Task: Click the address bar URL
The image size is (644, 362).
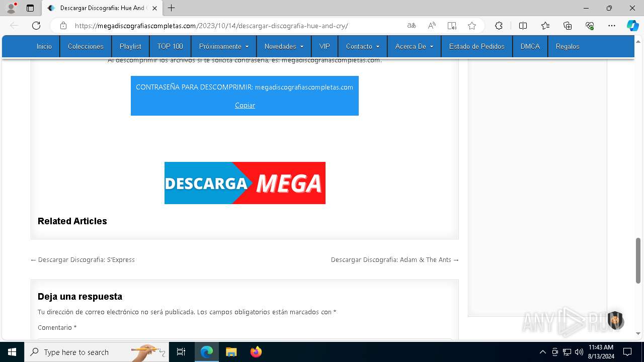Action: click(x=211, y=26)
